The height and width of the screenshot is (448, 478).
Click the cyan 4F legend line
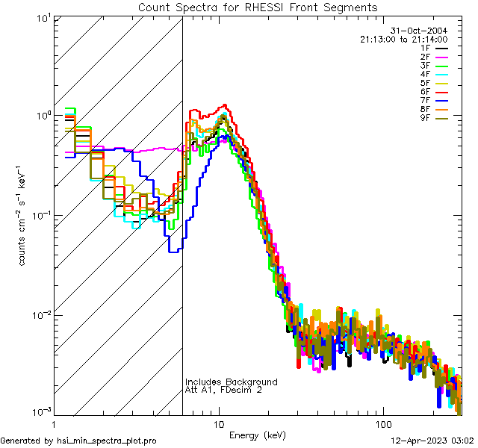(x=441, y=75)
